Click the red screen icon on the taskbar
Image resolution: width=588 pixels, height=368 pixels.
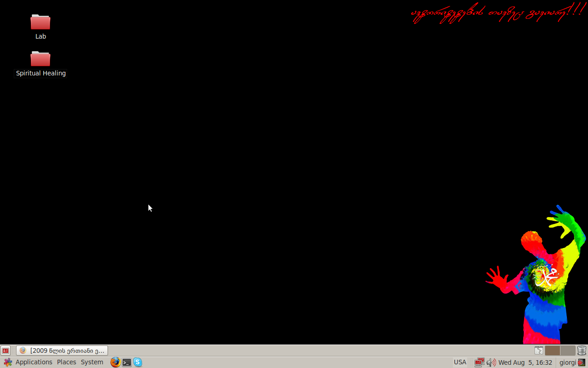coord(5,350)
